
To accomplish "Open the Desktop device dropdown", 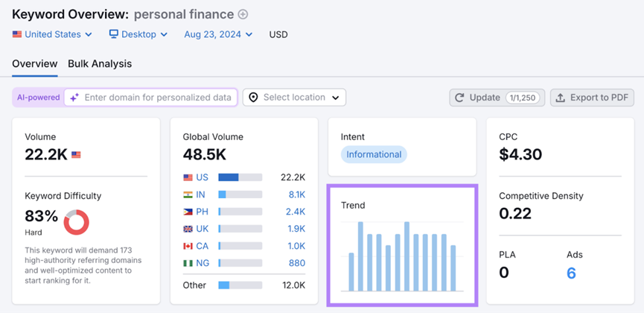I will 138,34.
